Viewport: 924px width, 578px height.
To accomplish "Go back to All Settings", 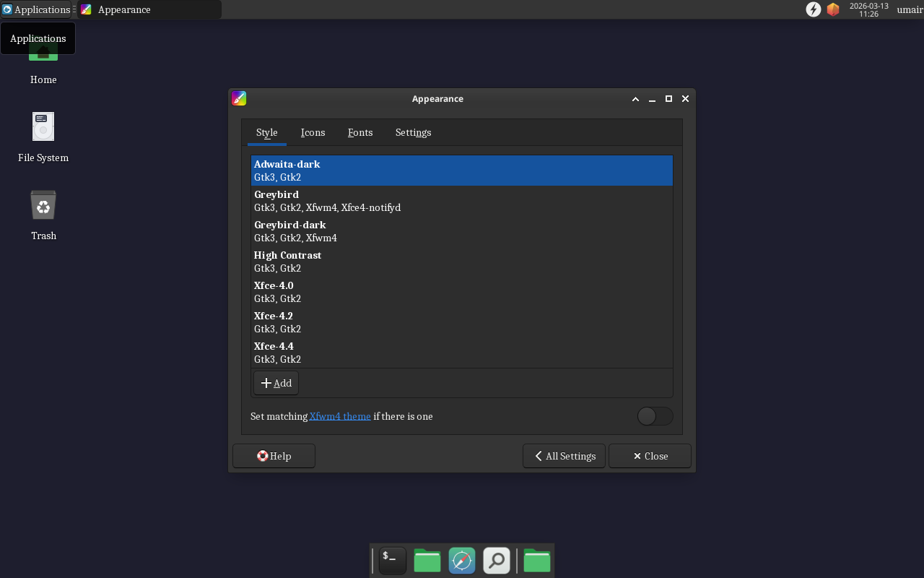I will [x=564, y=456].
